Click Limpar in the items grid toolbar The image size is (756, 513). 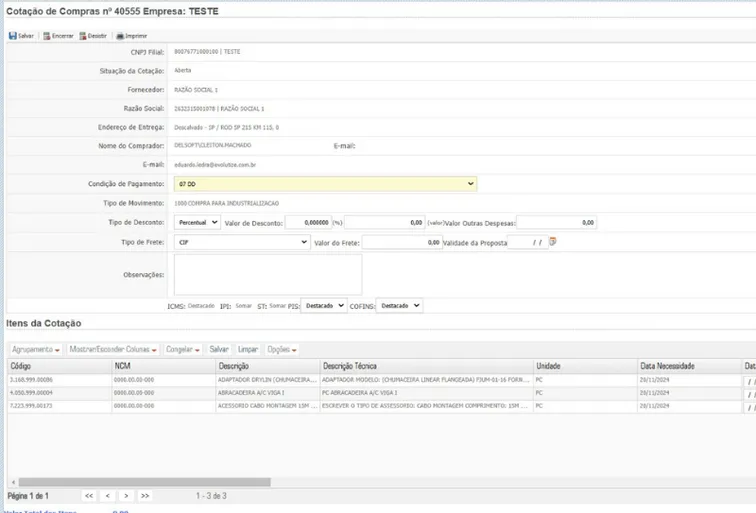(x=248, y=349)
